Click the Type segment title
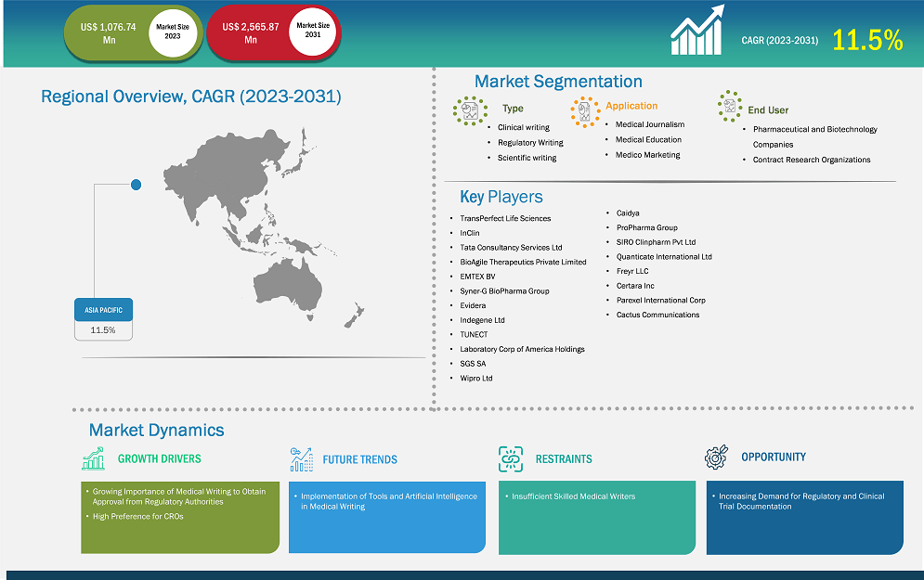 [x=513, y=109]
